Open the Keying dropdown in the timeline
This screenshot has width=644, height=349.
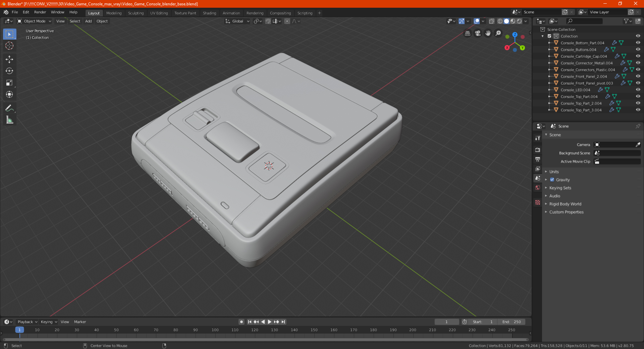pyautogui.click(x=49, y=322)
